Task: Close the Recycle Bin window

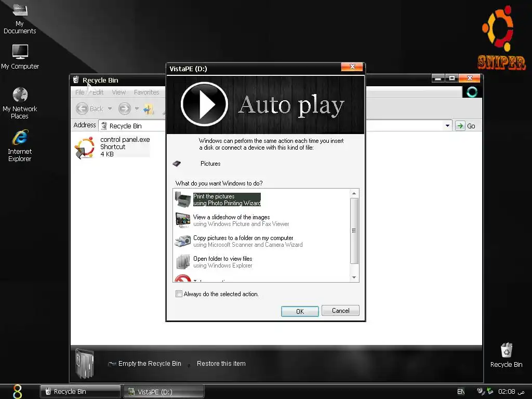Action: point(469,78)
